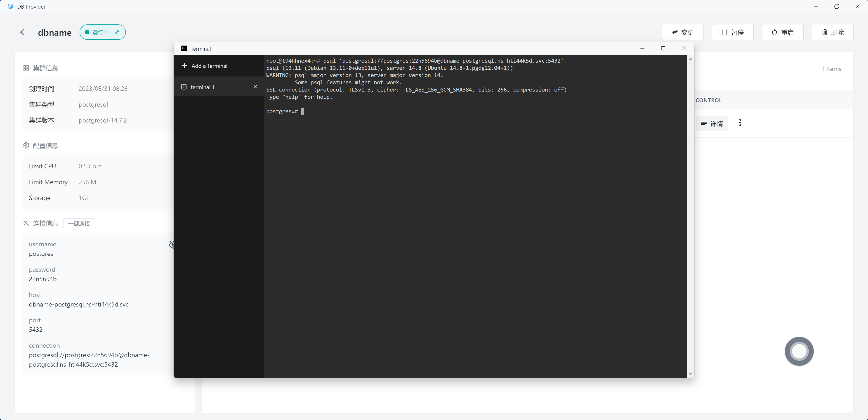This screenshot has width=868, height=420.
Task: Open the 详情 details button
Action: pyautogui.click(x=712, y=123)
